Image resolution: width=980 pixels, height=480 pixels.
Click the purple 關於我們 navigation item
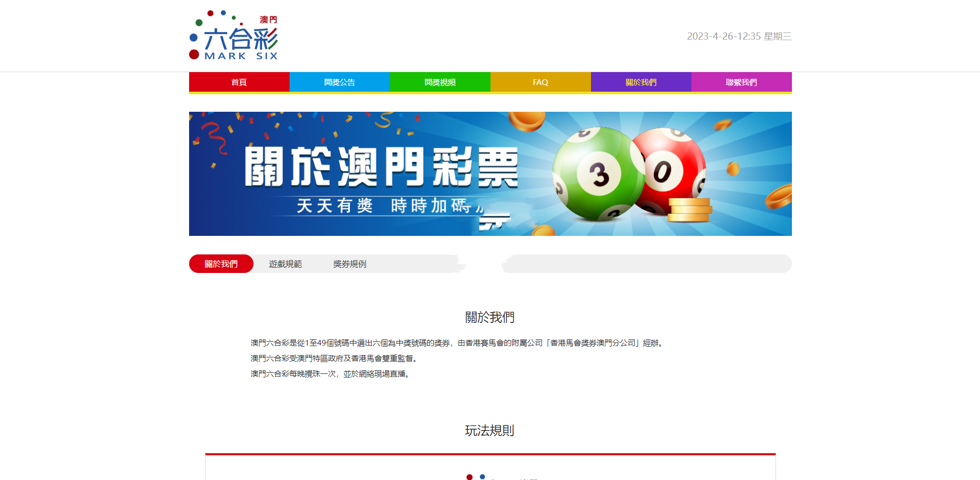coord(641,82)
